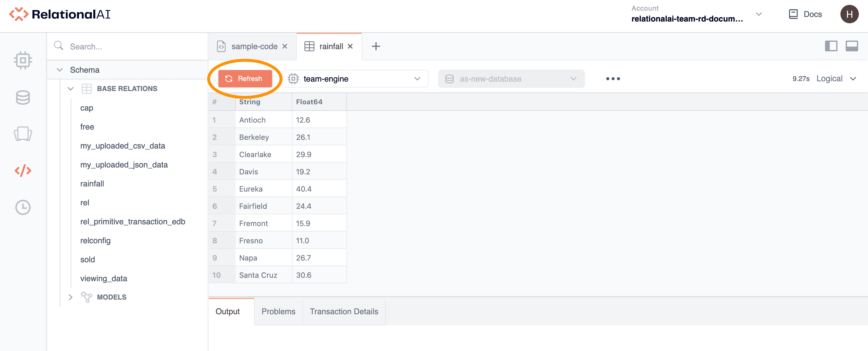This screenshot has width=868, height=351.
Task: Click the three-dot more options icon
Action: click(613, 79)
